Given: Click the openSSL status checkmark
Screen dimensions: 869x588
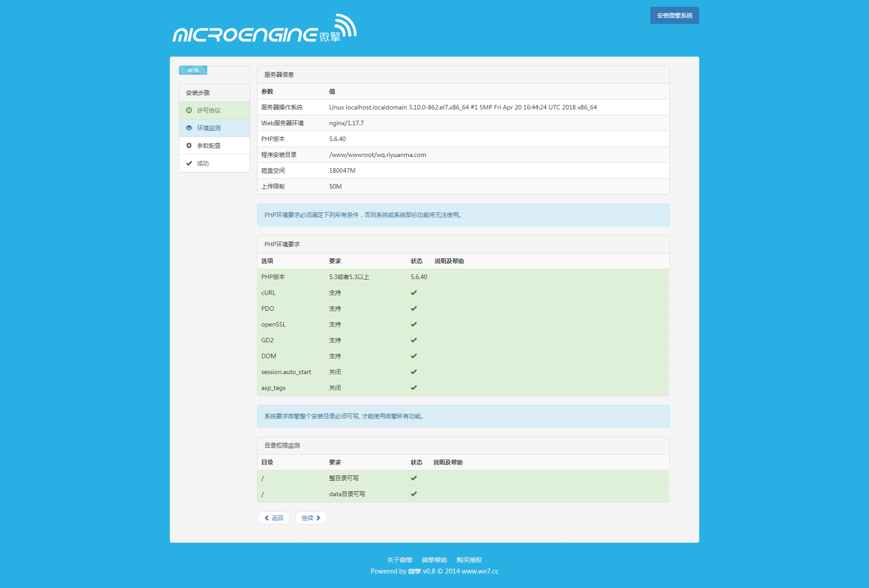Looking at the screenshot, I should click(414, 324).
